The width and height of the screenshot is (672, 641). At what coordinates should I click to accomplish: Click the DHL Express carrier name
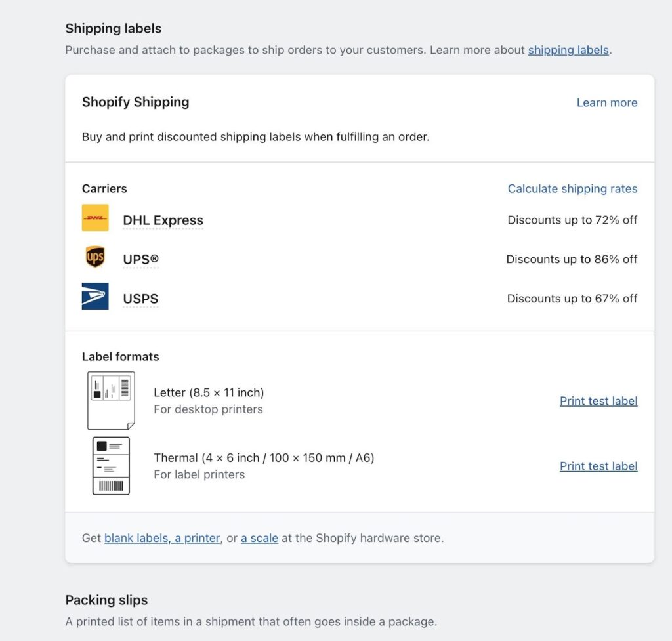coord(163,220)
